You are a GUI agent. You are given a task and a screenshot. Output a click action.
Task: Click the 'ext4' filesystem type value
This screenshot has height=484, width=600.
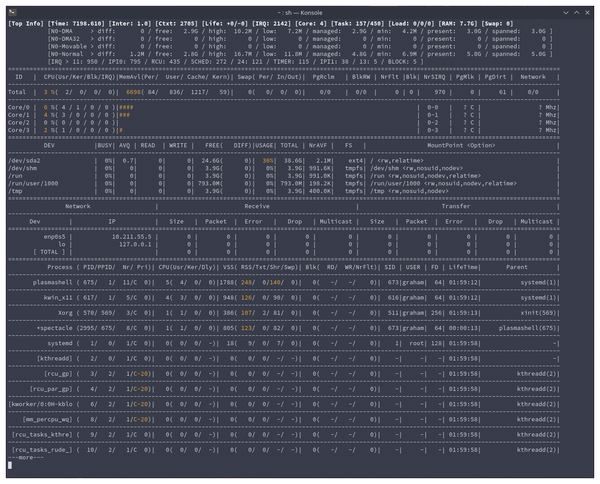tap(355, 160)
